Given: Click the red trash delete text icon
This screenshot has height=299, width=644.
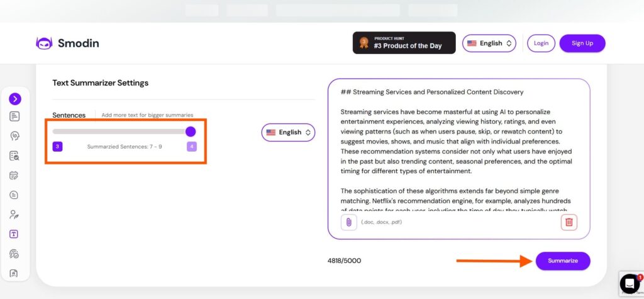Looking at the screenshot, I should [x=569, y=222].
